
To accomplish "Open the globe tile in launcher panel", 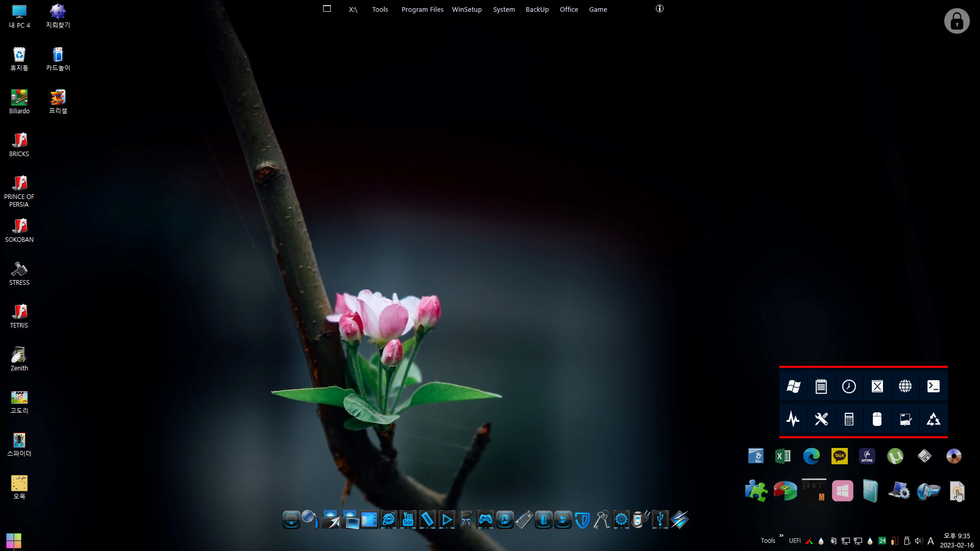I will [905, 386].
